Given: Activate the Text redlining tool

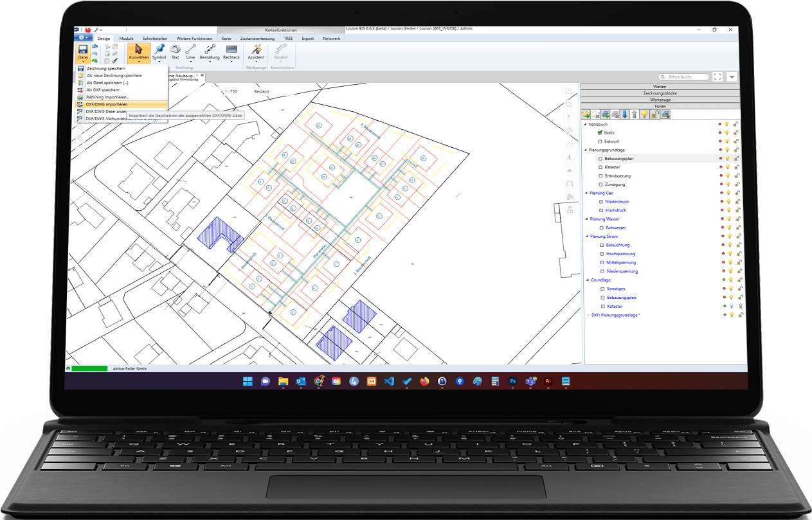Looking at the screenshot, I should coord(175,51).
